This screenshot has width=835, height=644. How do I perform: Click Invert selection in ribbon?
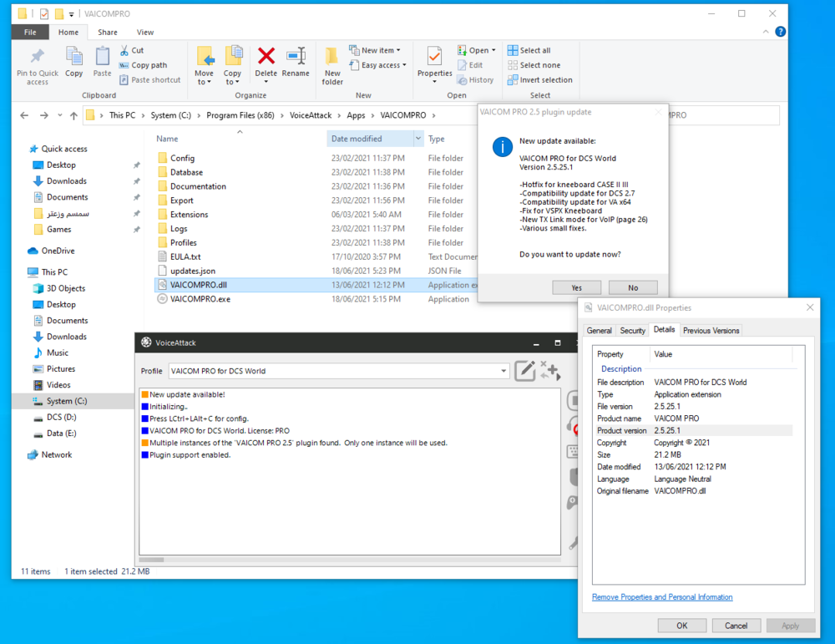(x=540, y=80)
